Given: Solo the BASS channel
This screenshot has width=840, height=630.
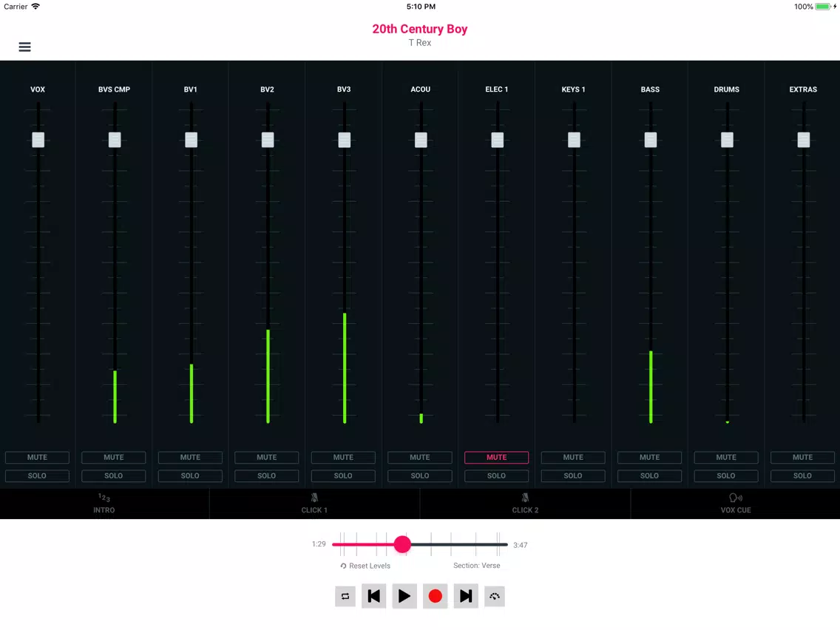Looking at the screenshot, I should click(x=650, y=475).
